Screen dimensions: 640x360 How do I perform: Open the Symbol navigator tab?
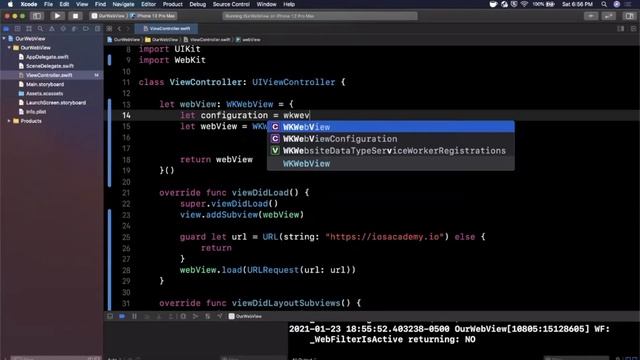(x=29, y=29)
